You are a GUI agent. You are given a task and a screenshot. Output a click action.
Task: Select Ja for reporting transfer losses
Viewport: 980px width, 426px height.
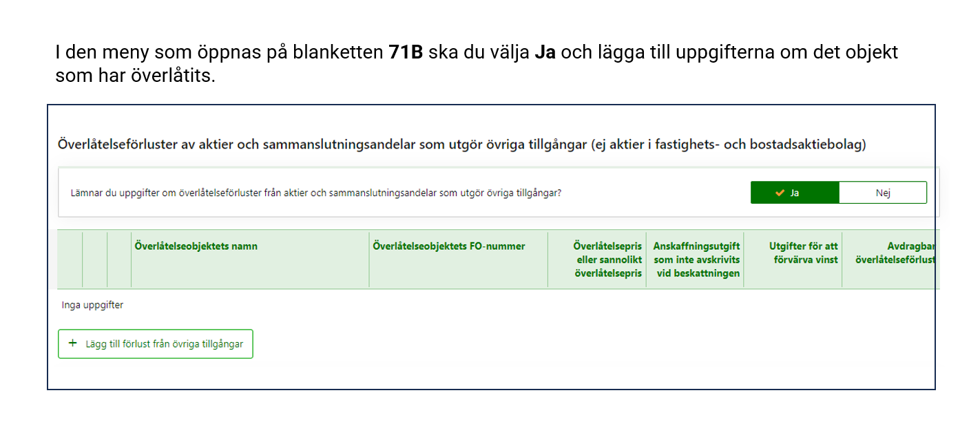[x=794, y=193]
